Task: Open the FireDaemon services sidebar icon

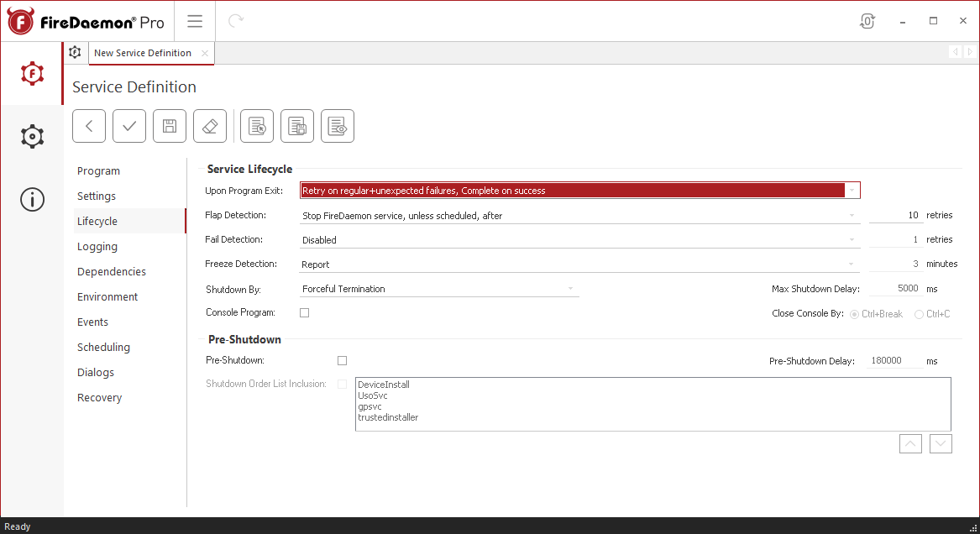Action: coord(31,73)
